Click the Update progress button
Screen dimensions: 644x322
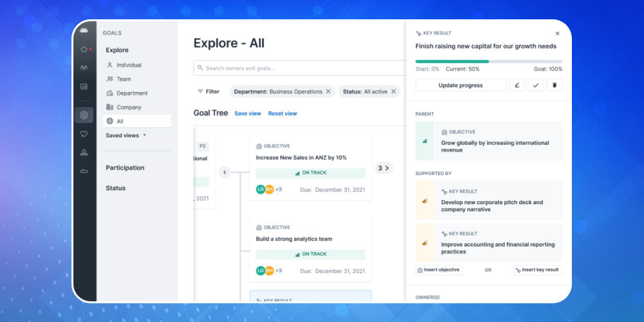(x=460, y=85)
